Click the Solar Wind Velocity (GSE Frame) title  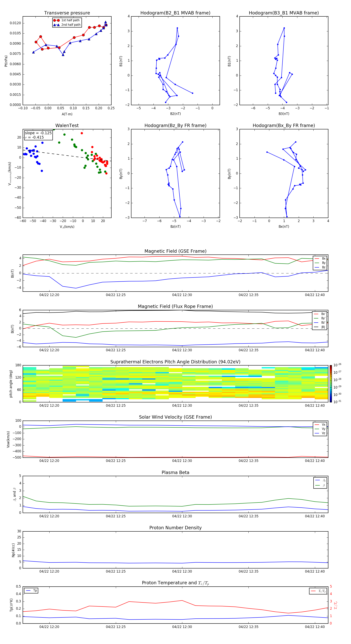click(175, 417)
